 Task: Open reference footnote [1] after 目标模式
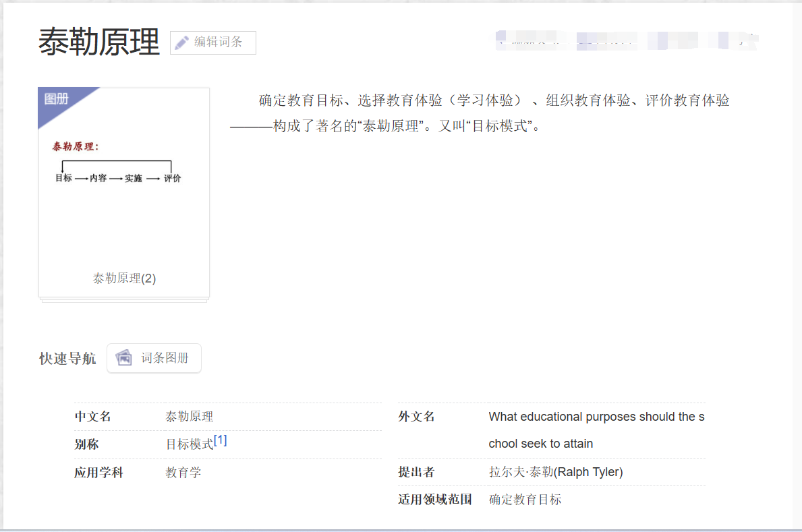coord(221,440)
